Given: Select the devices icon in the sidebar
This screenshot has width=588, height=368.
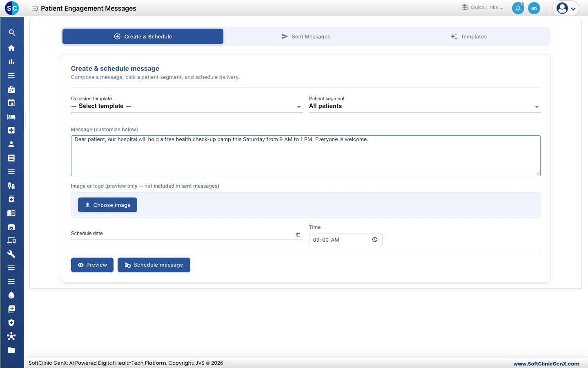Looking at the screenshot, I should point(11,240).
